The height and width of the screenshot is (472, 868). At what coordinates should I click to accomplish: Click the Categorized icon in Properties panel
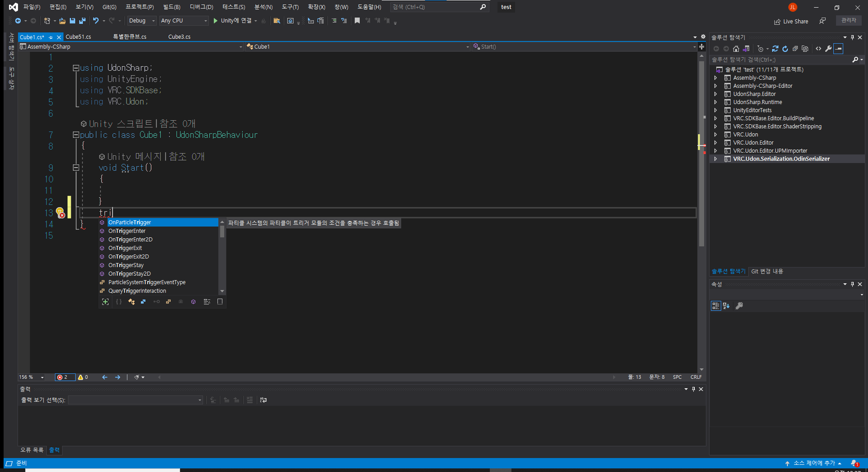pyautogui.click(x=716, y=306)
